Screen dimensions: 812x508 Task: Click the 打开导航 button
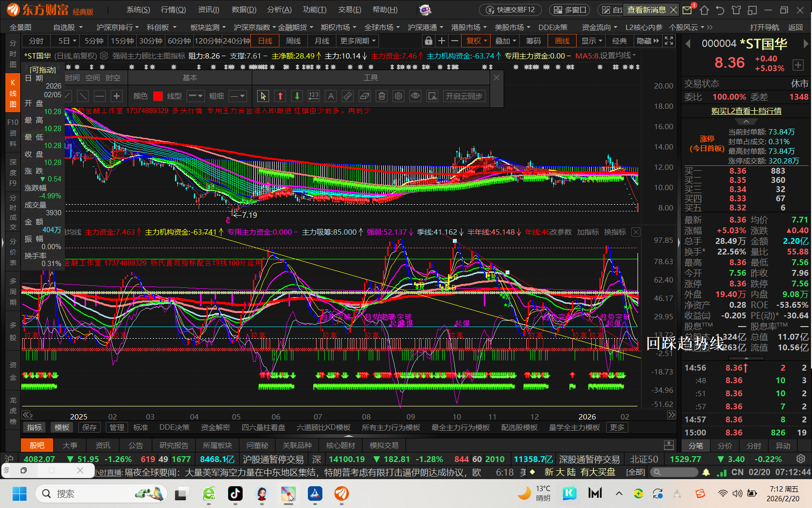[764, 27]
